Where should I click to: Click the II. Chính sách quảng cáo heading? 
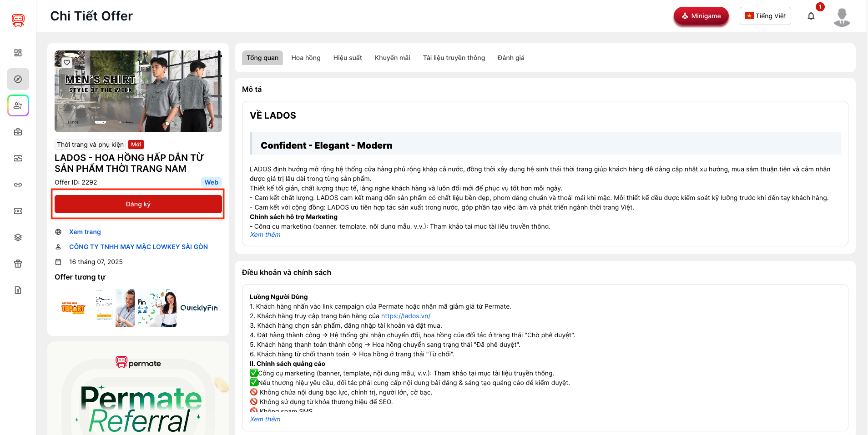pyautogui.click(x=288, y=364)
